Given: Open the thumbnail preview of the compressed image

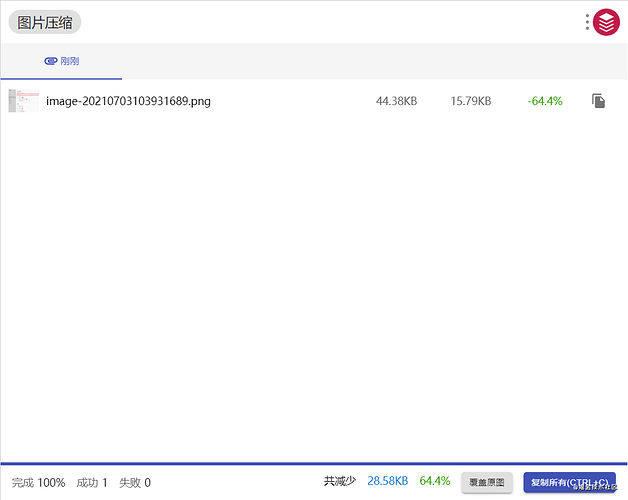Looking at the screenshot, I should pos(23,101).
